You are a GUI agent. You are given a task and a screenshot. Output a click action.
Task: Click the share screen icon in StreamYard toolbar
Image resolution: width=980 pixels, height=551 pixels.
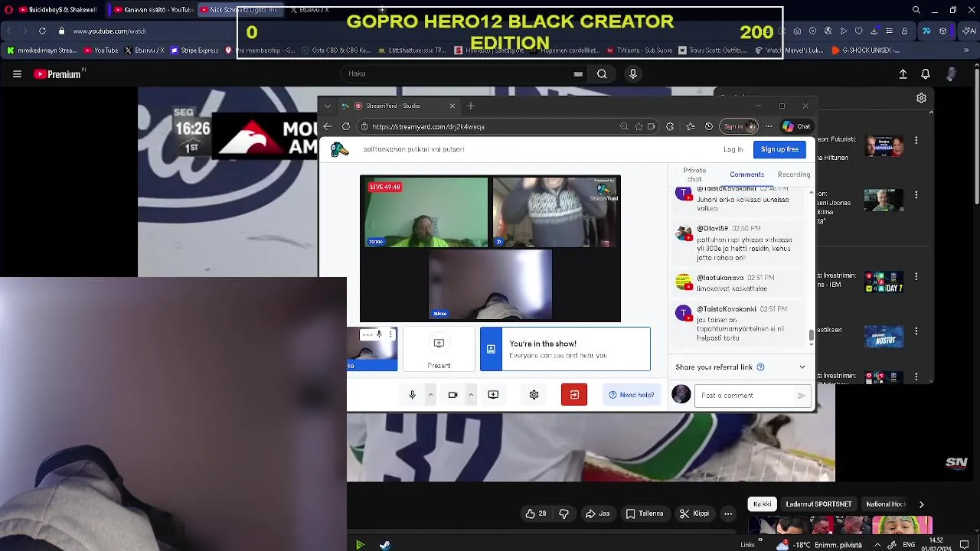[x=493, y=395]
